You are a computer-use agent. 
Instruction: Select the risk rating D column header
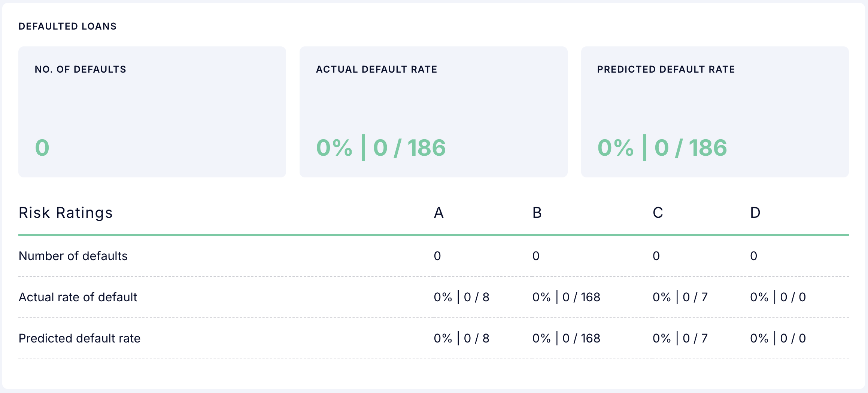point(755,213)
